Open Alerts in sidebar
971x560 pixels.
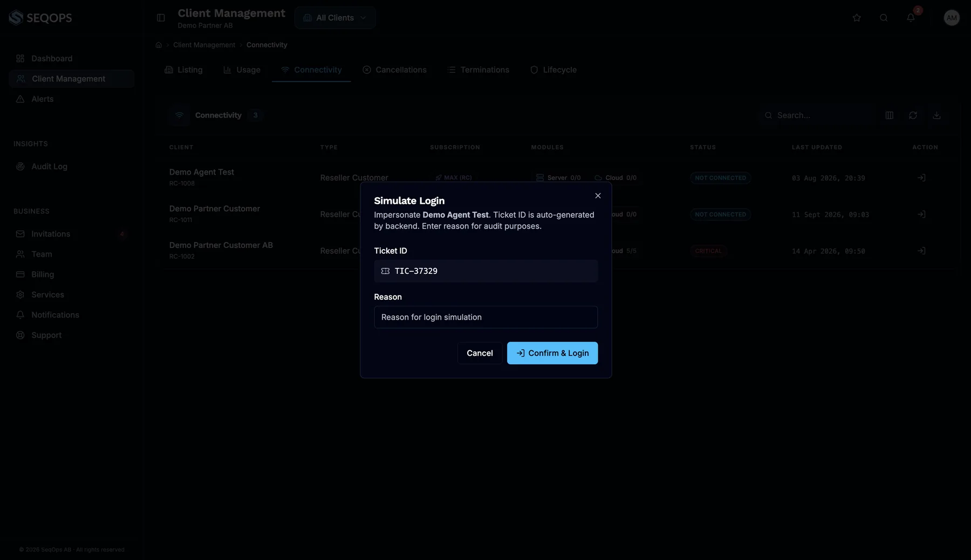tap(71, 99)
